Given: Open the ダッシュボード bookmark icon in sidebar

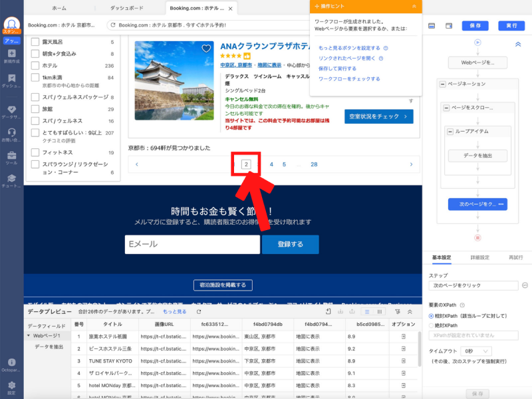Looking at the screenshot, I should (x=11, y=78).
